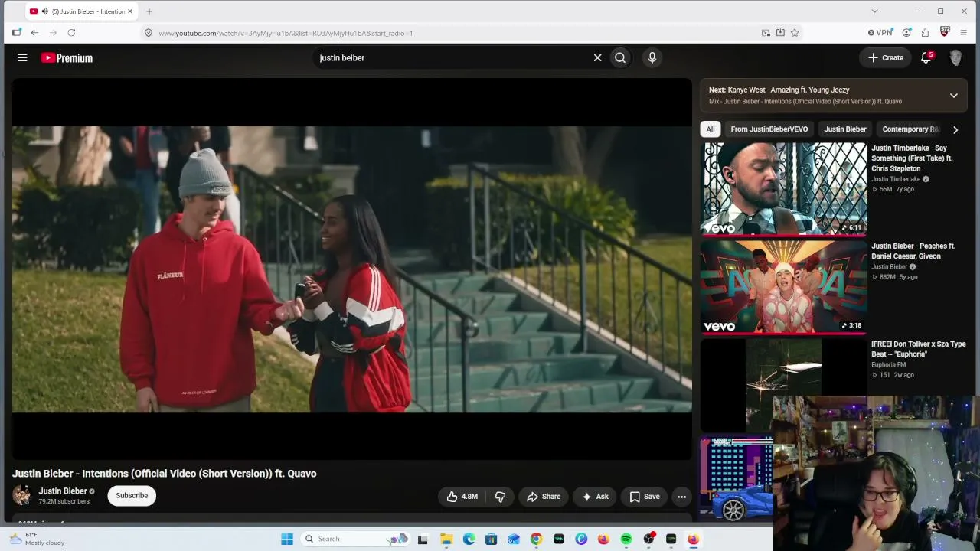
Task: Open the Create menu
Action: pos(886,57)
